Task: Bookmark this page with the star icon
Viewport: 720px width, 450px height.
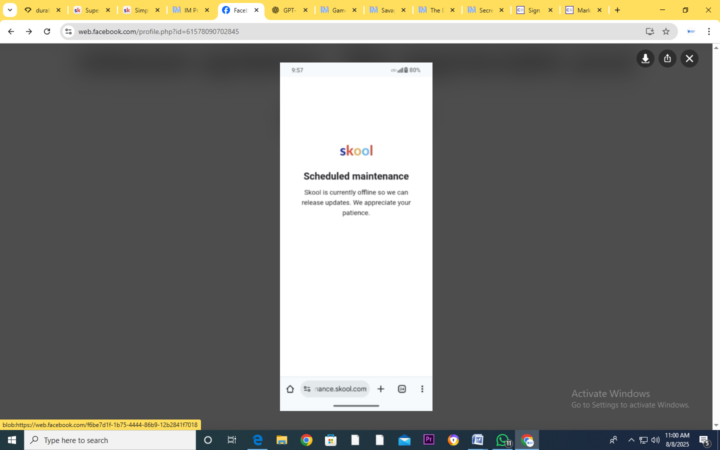Action: tap(666, 31)
